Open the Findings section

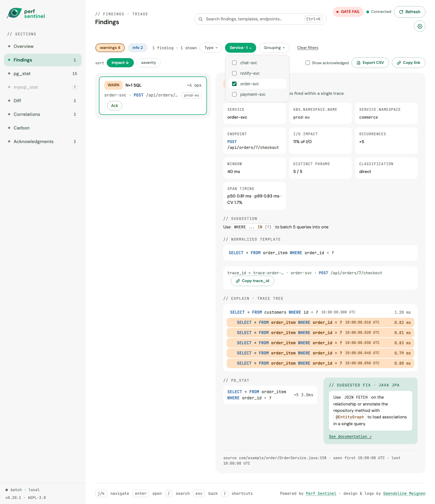point(43,60)
